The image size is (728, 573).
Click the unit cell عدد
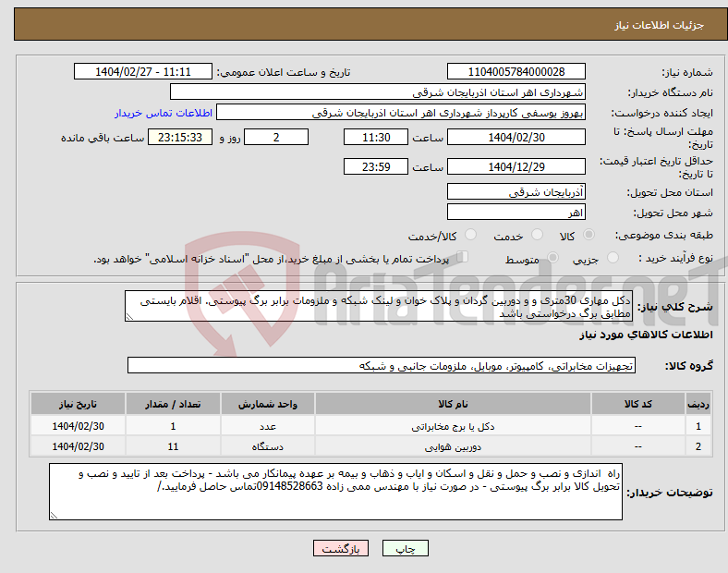coord(267,426)
